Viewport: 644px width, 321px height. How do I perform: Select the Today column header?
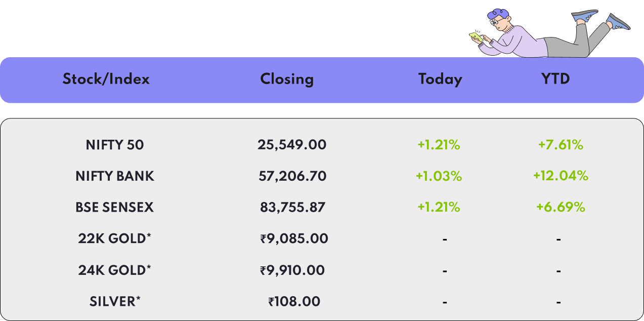tap(440, 79)
